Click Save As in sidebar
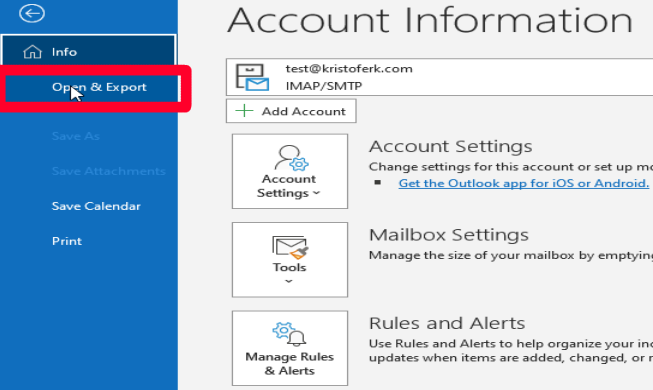 [x=75, y=136]
